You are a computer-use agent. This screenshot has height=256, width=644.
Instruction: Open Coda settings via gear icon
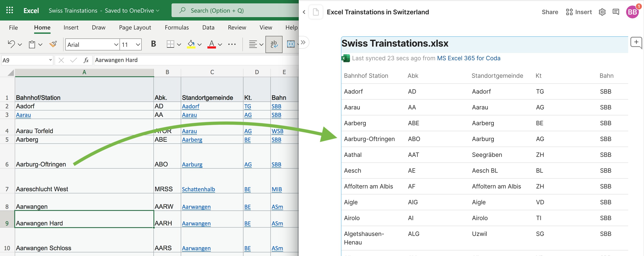pyautogui.click(x=602, y=12)
